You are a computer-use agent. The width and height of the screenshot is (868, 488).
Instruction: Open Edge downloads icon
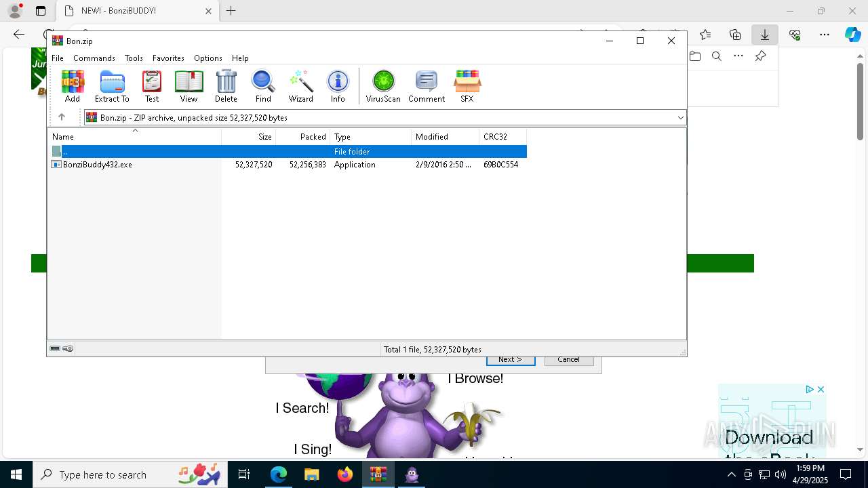pyautogui.click(x=765, y=35)
